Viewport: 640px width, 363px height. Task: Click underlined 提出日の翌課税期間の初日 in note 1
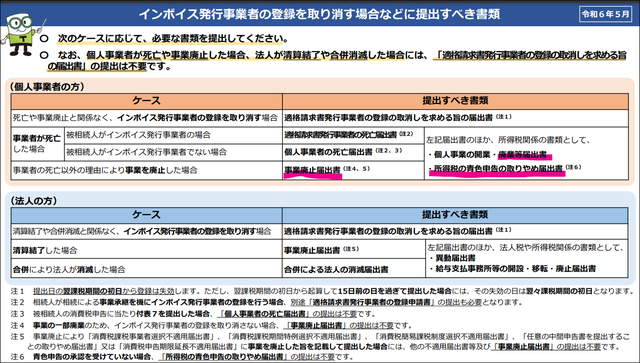pyautogui.click(x=78, y=291)
